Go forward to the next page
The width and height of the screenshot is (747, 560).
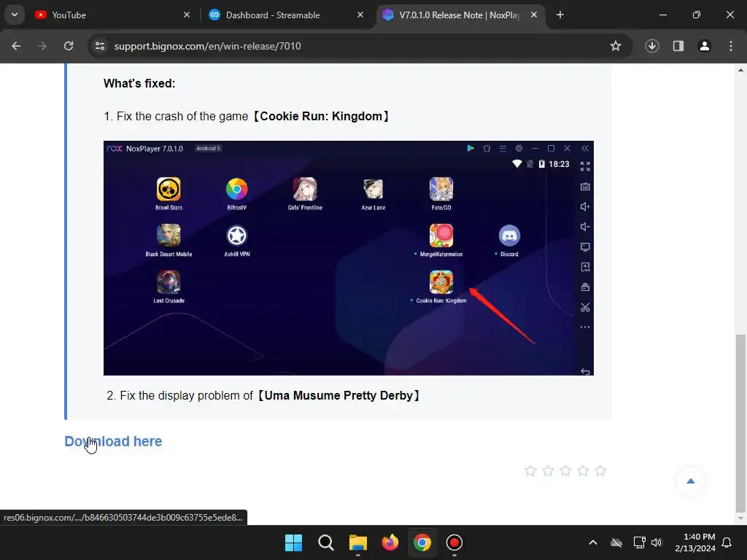point(42,46)
